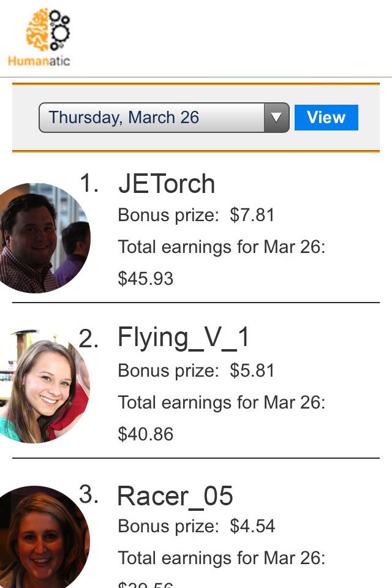This screenshot has width=392, height=588.
Task: Click the Humanatic brain logo
Action: pyautogui.click(x=48, y=30)
